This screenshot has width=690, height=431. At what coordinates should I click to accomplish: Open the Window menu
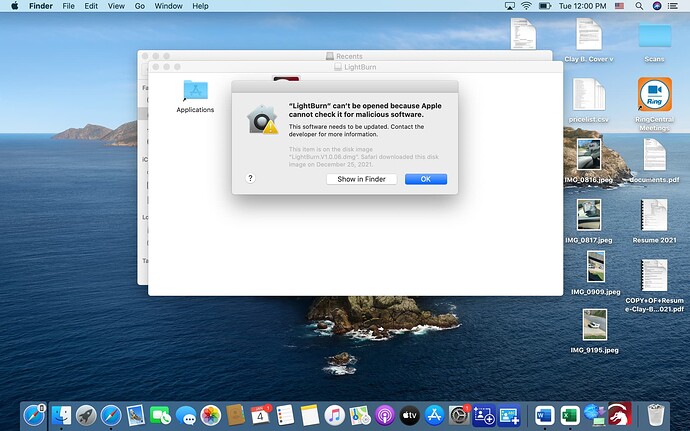click(169, 6)
